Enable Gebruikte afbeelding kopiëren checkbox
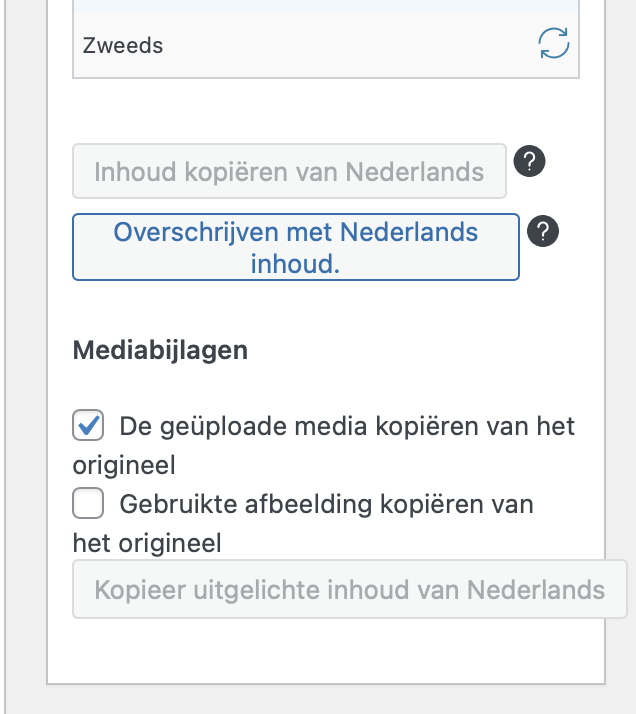 coord(88,503)
